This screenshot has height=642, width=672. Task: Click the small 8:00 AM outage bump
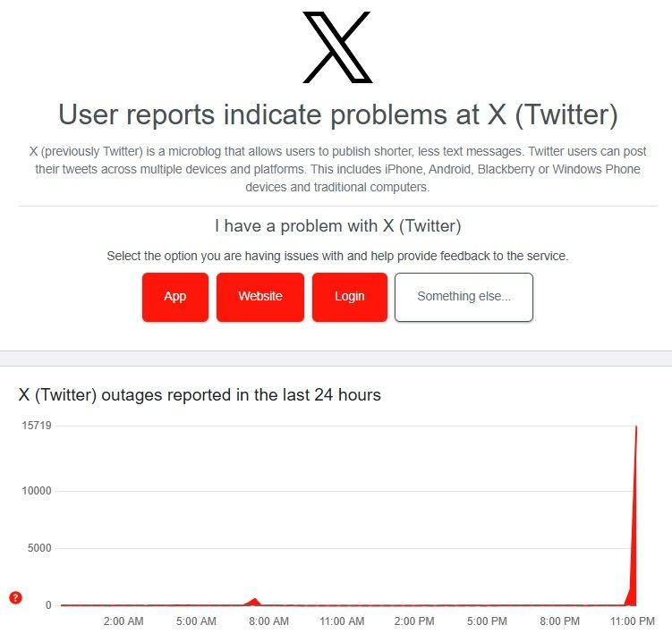[254, 602]
